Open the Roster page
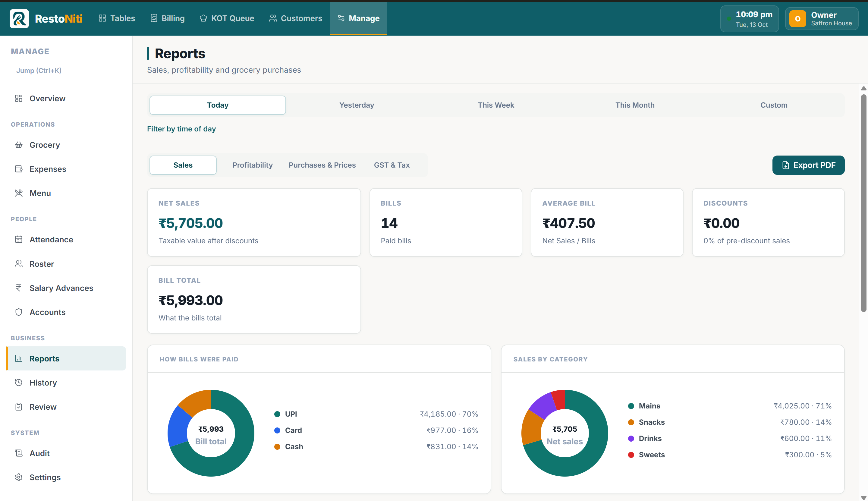The height and width of the screenshot is (501, 868). tap(66, 264)
